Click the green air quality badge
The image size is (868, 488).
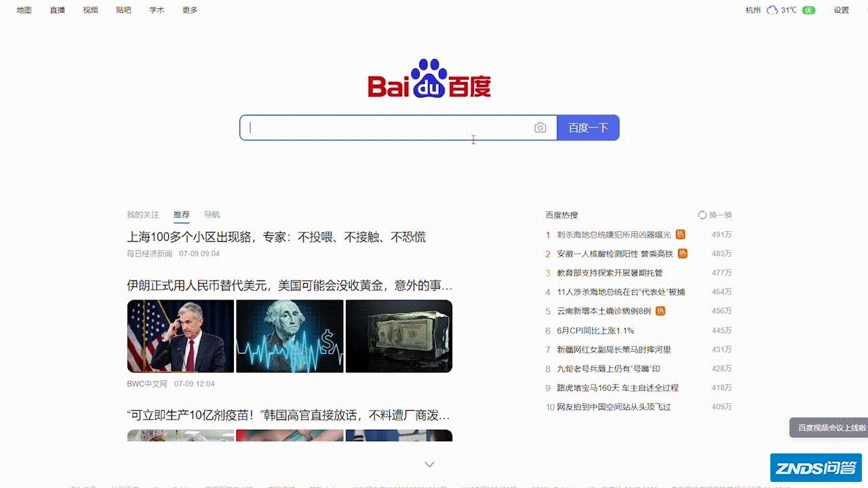tap(808, 10)
